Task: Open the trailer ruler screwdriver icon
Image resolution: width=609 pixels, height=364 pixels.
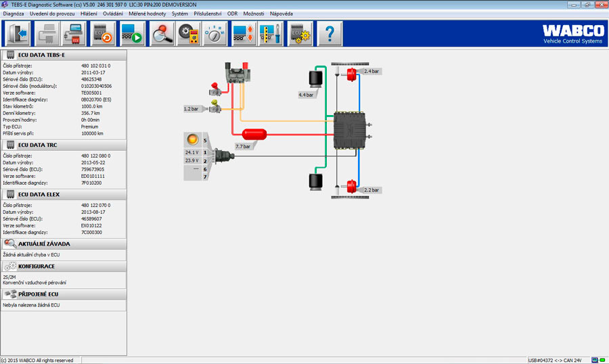Action: (x=271, y=34)
